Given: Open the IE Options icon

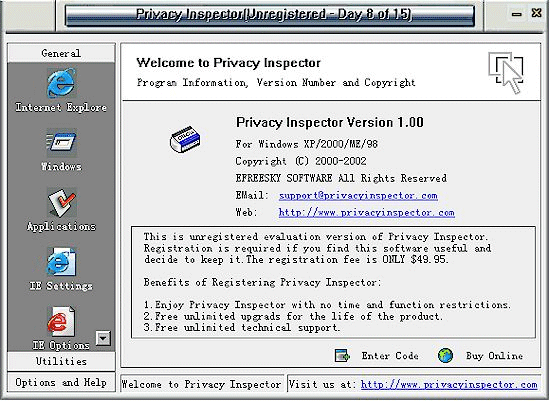Looking at the screenshot, I should point(61,321).
